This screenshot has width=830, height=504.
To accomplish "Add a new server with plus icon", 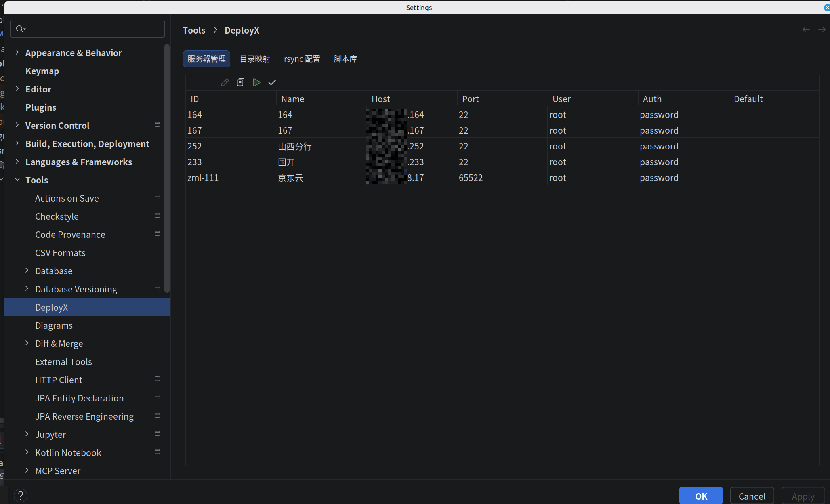I will pyautogui.click(x=193, y=82).
